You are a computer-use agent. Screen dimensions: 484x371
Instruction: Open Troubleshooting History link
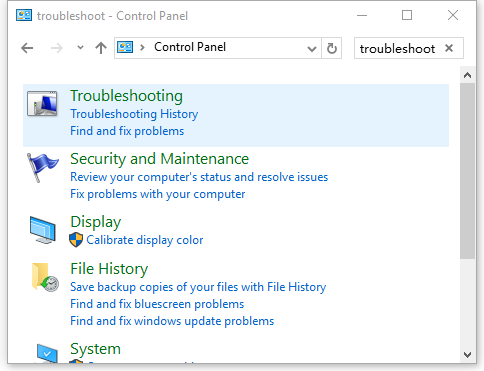(x=134, y=114)
